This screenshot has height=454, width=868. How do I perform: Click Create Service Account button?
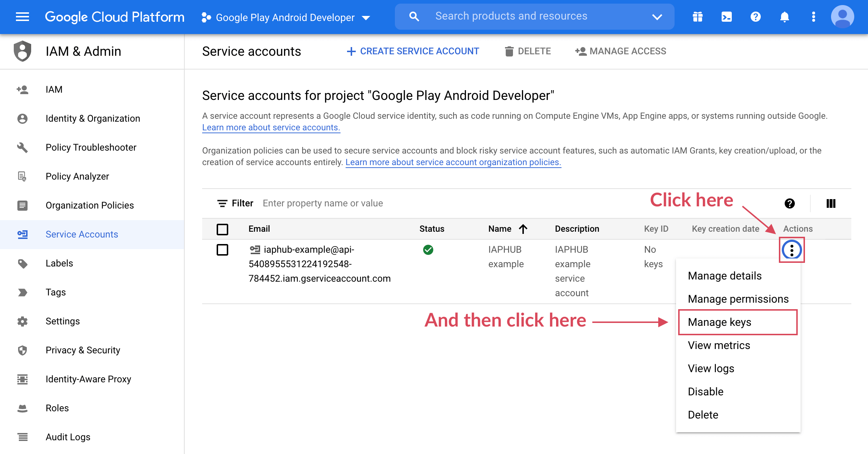(413, 51)
